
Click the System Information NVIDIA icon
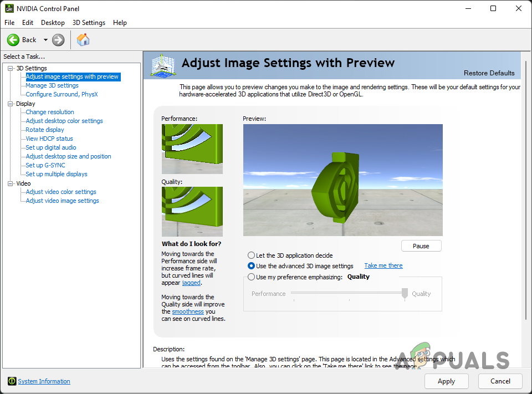(12, 381)
